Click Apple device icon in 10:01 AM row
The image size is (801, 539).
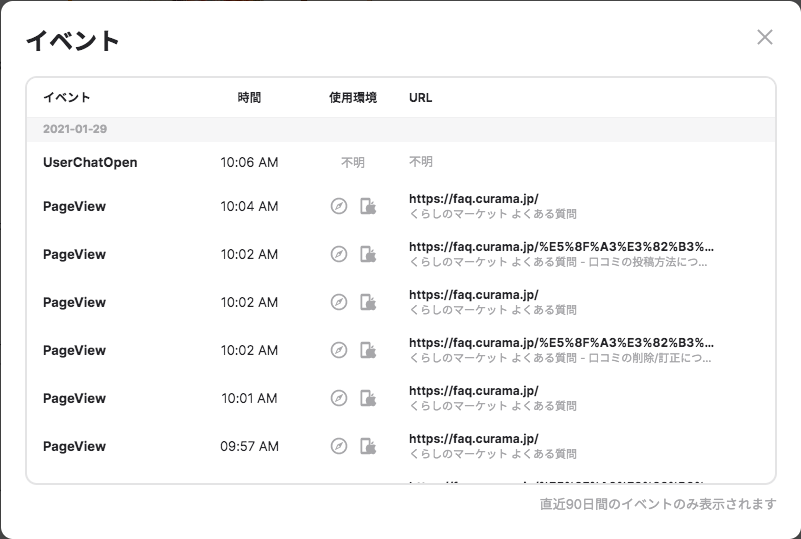pos(368,398)
